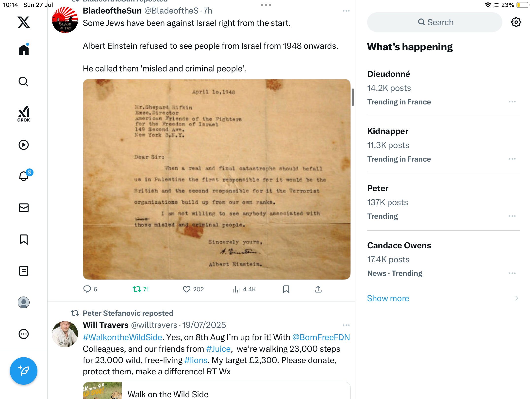Click Show more under trends
Viewport: 532px width, 399px height.
(x=388, y=298)
